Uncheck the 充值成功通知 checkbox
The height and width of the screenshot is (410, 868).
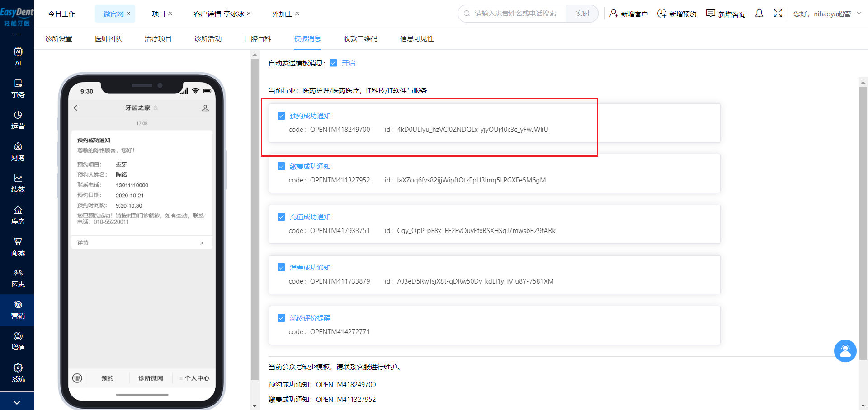coord(281,217)
